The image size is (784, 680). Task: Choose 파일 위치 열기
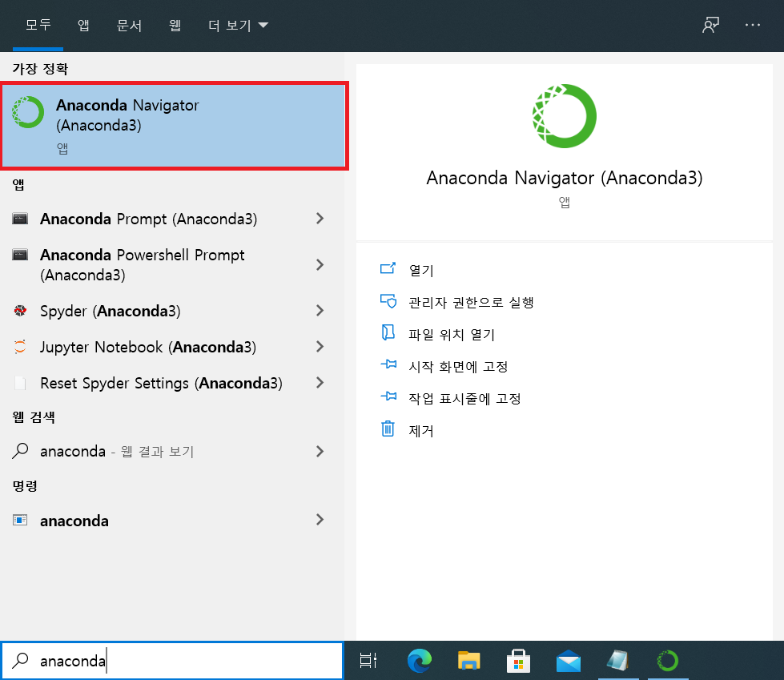tap(452, 334)
